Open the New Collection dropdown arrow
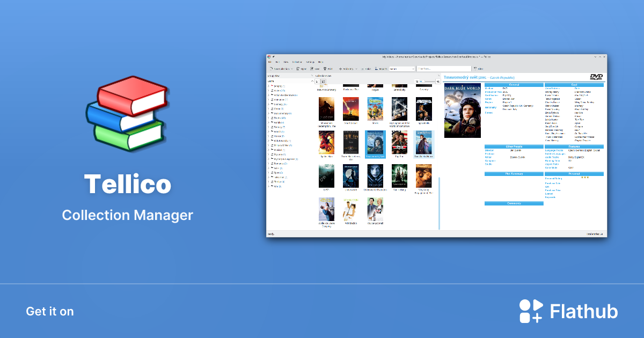644x338 pixels. pyautogui.click(x=292, y=69)
